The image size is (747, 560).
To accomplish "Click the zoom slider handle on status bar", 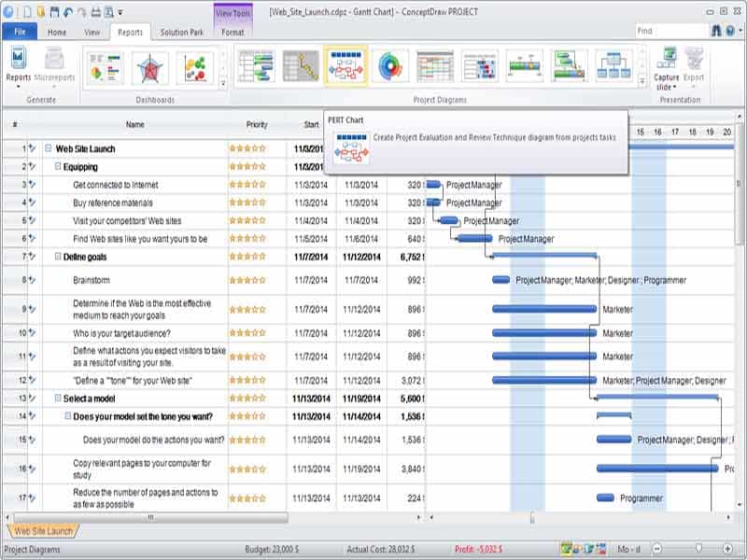I will (x=698, y=546).
